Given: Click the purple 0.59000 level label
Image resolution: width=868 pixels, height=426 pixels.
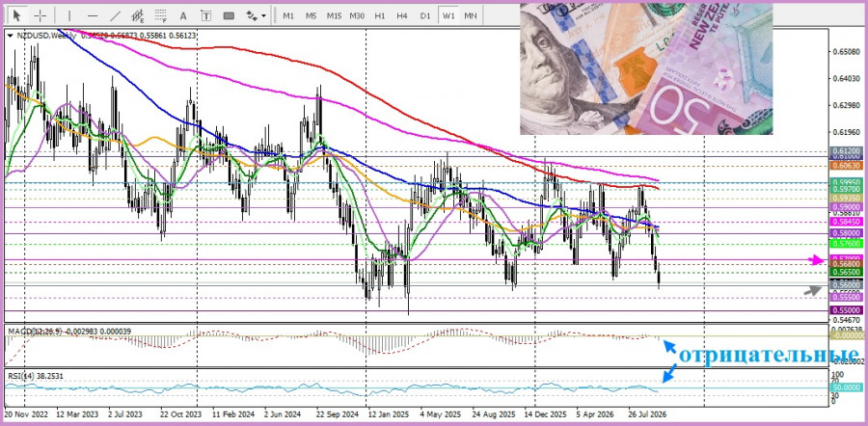Looking at the screenshot, I should point(847,206).
